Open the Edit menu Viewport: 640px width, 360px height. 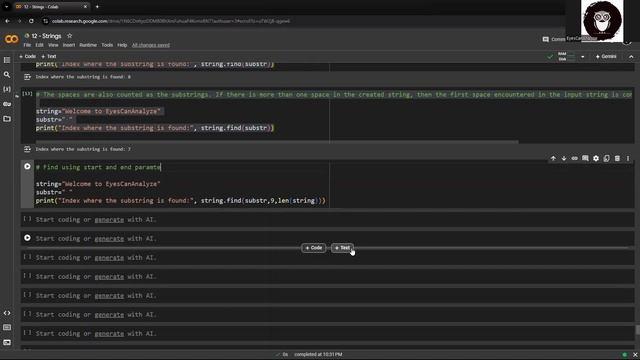click(x=40, y=45)
